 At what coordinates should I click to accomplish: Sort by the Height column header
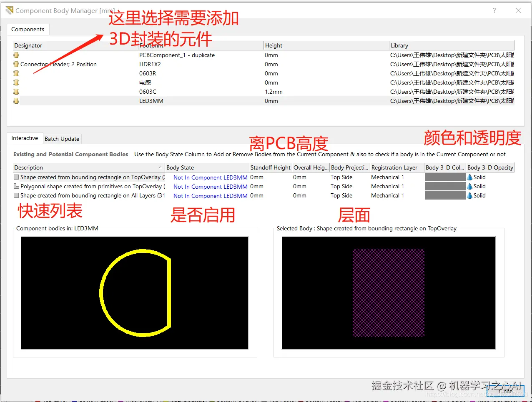click(326, 45)
